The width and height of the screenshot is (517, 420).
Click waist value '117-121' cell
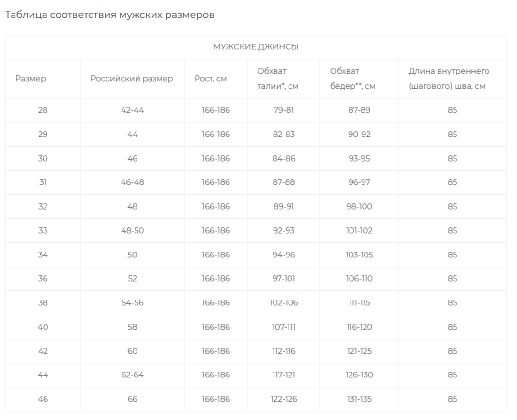tap(283, 375)
